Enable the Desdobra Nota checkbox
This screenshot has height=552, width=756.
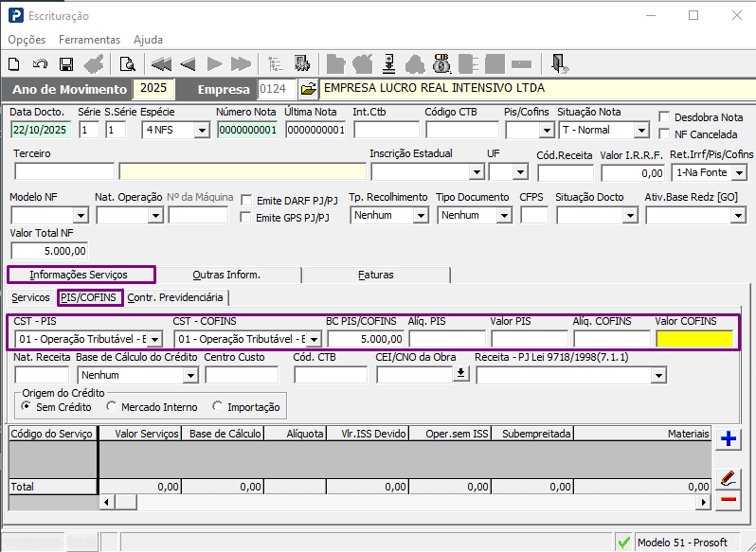pyautogui.click(x=664, y=117)
